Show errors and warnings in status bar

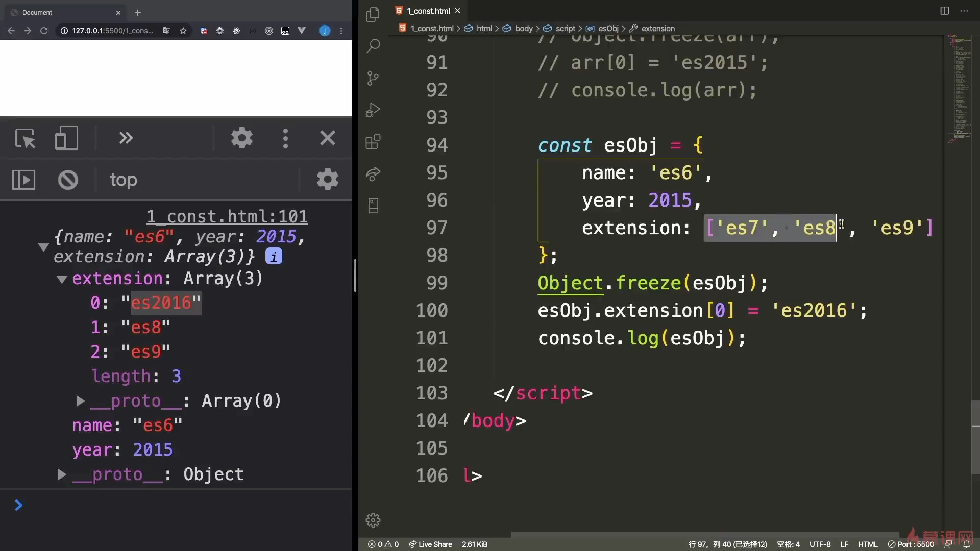tap(383, 544)
